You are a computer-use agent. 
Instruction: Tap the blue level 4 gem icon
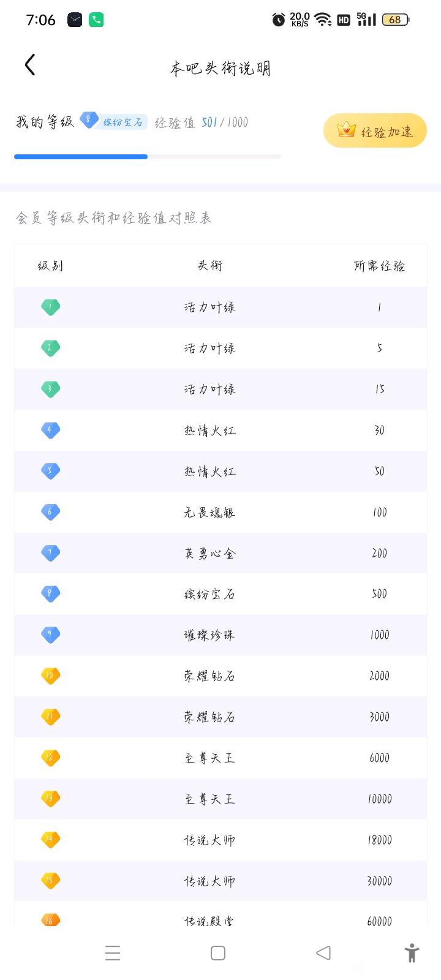click(50, 430)
